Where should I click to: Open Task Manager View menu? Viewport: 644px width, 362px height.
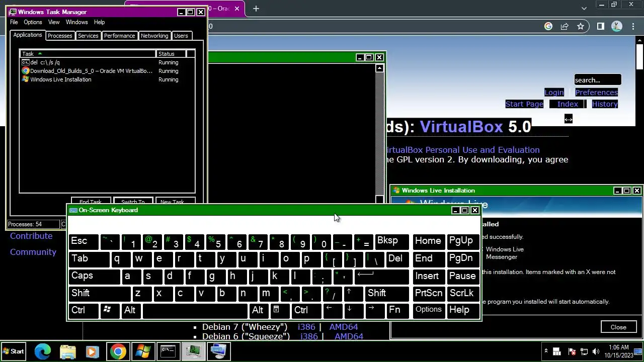54,22
